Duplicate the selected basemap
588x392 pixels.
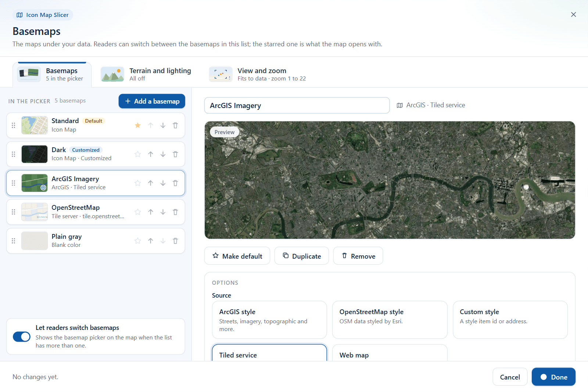coord(302,256)
